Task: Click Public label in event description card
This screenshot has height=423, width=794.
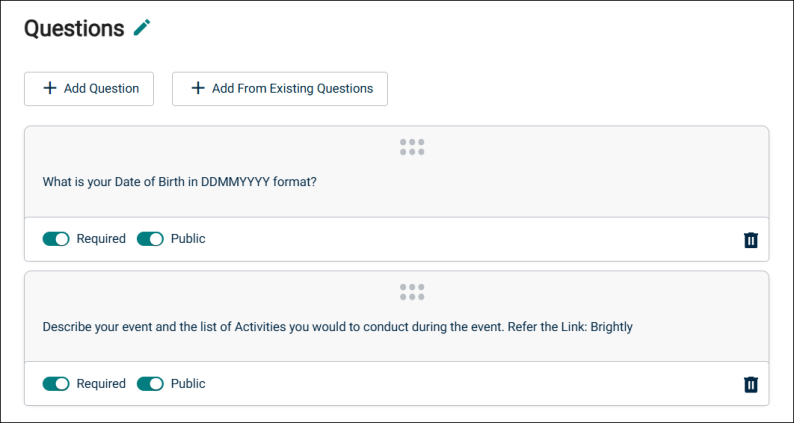Action: [x=188, y=383]
